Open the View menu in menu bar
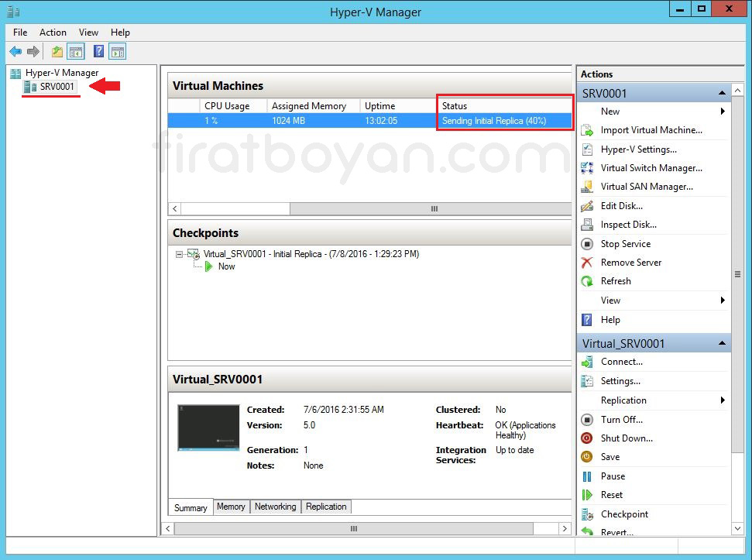Image resolution: width=752 pixels, height=560 pixels. click(x=89, y=32)
